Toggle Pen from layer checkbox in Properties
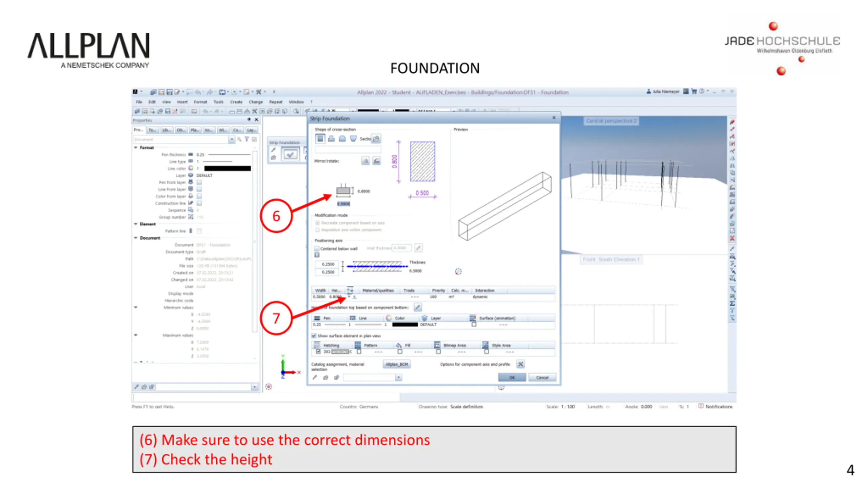The width and height of the screenshot is (868, 488). point(199,182)
